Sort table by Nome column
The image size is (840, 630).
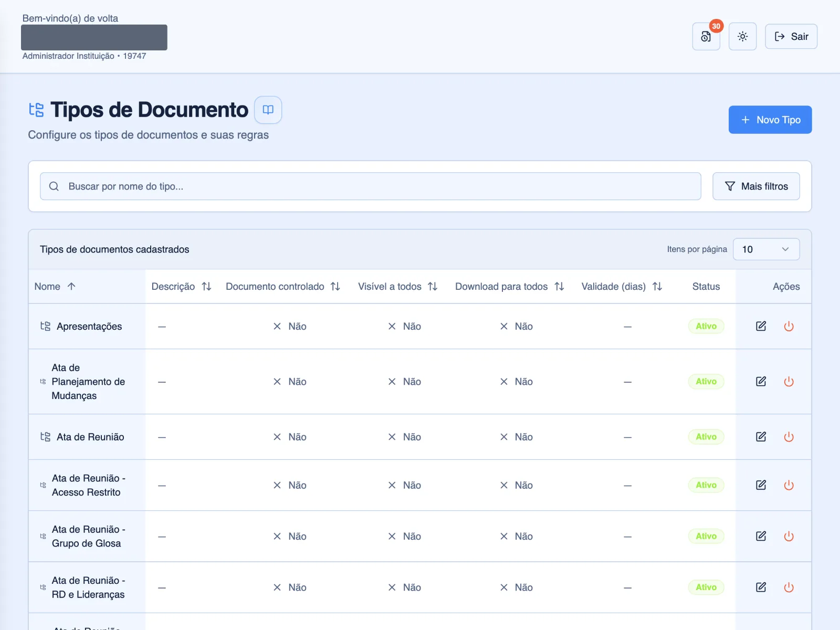pos(55,286)
